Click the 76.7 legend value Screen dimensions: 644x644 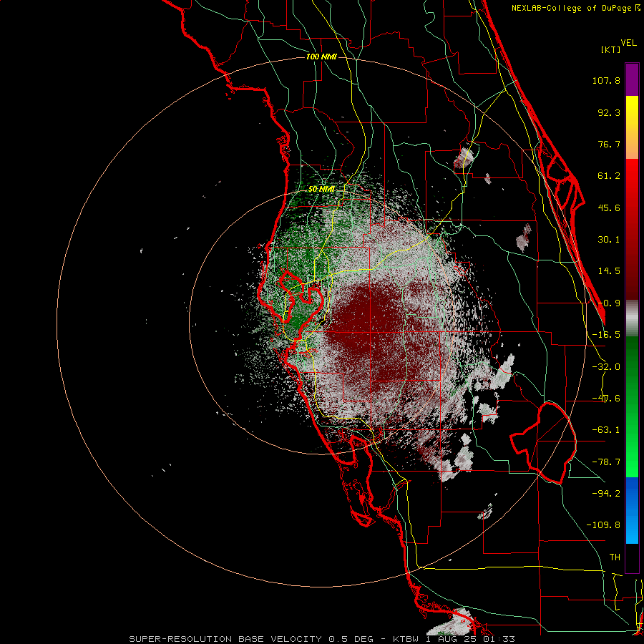pos(609,144)
